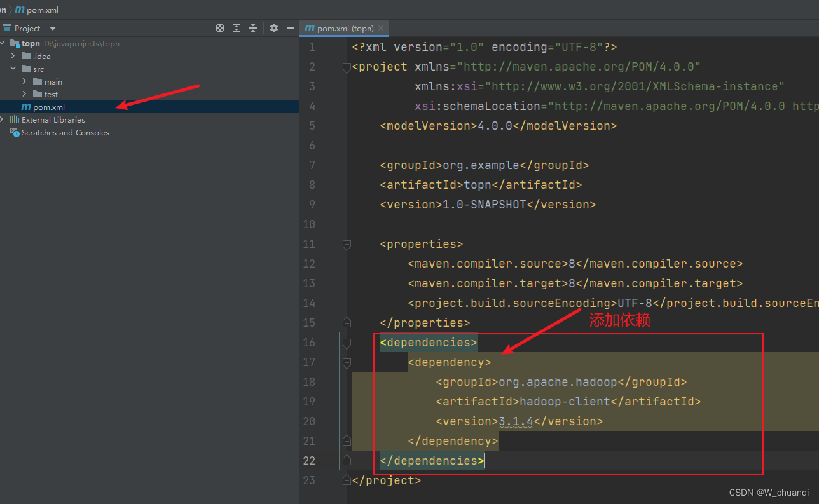Viewport: 819px width, 504px height.
Task: Click the main folder icon
Action: 38,81
